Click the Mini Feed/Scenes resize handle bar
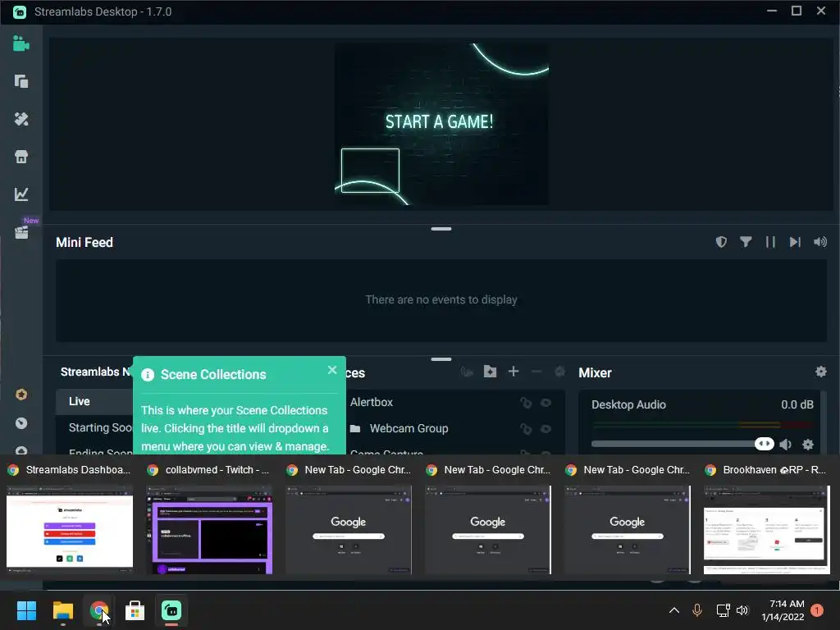Viewport: 840px width, 630px height. point(441,359)
